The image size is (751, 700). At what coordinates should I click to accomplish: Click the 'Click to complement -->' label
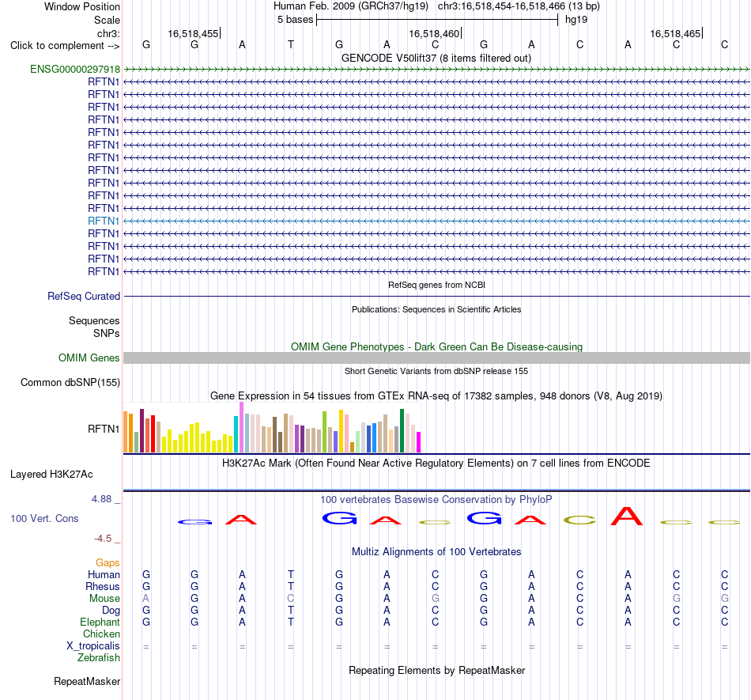coord(65,46)
